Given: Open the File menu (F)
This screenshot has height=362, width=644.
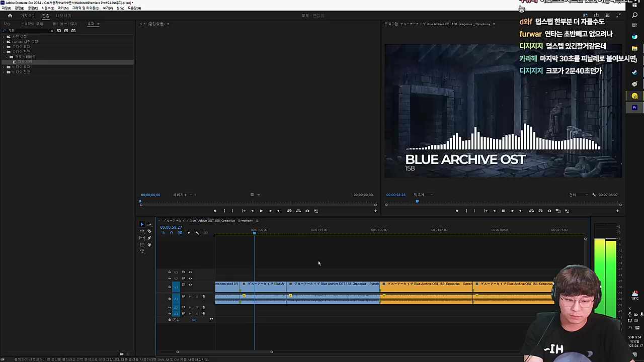Looking at the screenshot, I should 6,8.
